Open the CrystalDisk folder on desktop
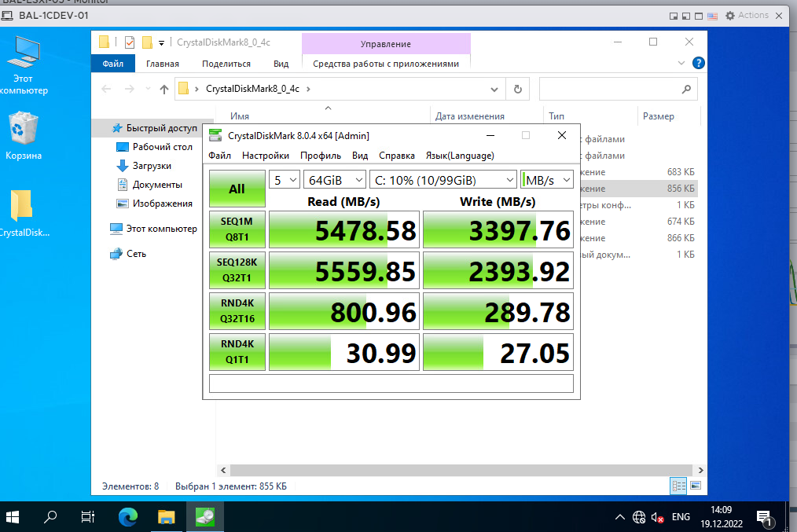Image resolution: width=797 pixels, height=532 pixels. (23, 213)
